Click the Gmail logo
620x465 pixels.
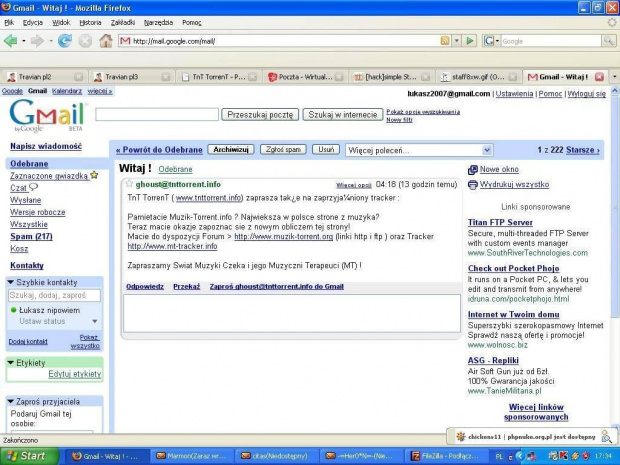coord(47,115)
